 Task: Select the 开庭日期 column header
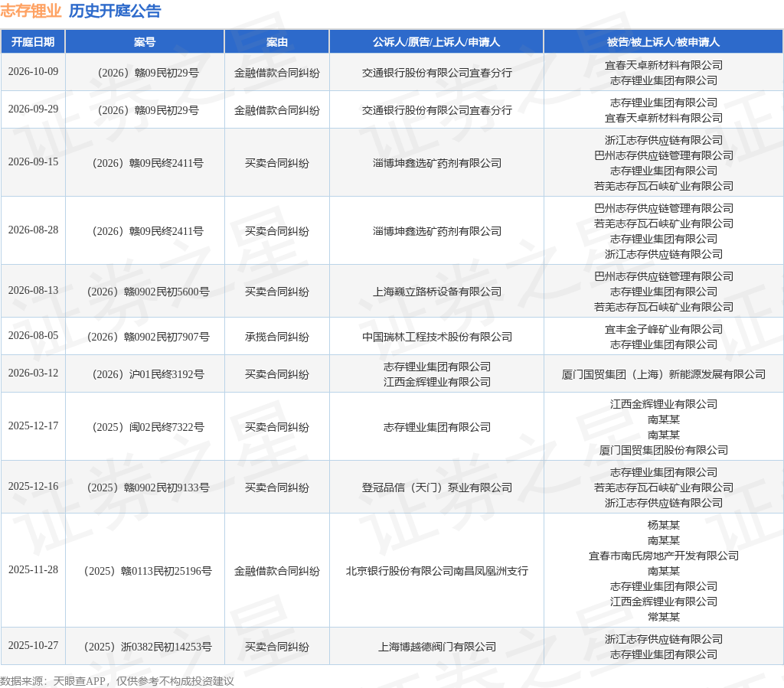tap(33, 42)
